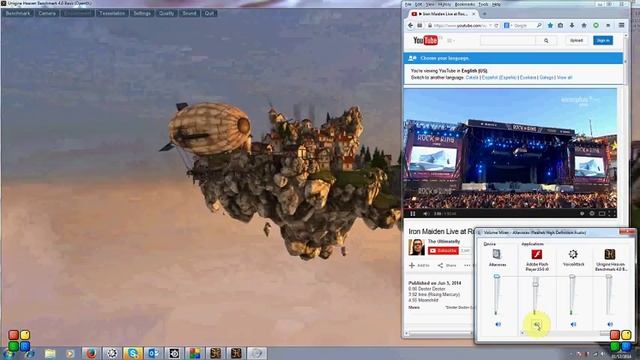Click the Device volume slider handle
This screenshot has width=640, height=360.
[x=497, y=277]
